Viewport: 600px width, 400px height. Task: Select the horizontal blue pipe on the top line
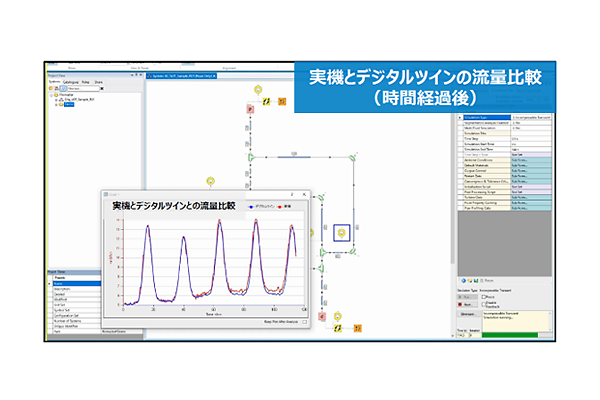pyautogui.click(x=294, y=157)
